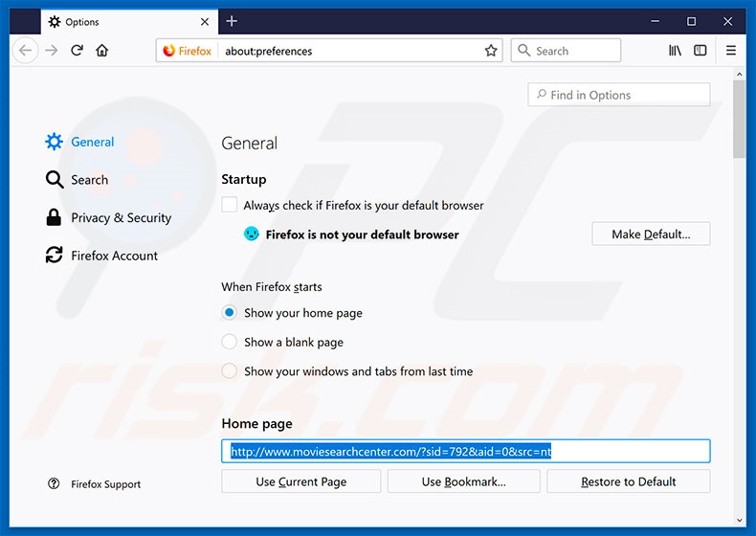Image resolution: width=756 pixels, height=536 pixels.
Task: Open the hamburger menu
Action: 731,50
